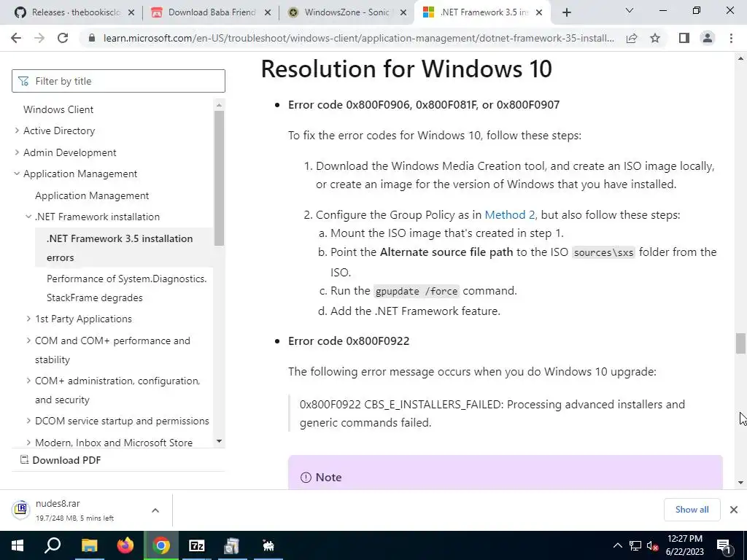Open the Application Management child page
Viewport: 747px width, 560px height.
[x=92, y=195]
